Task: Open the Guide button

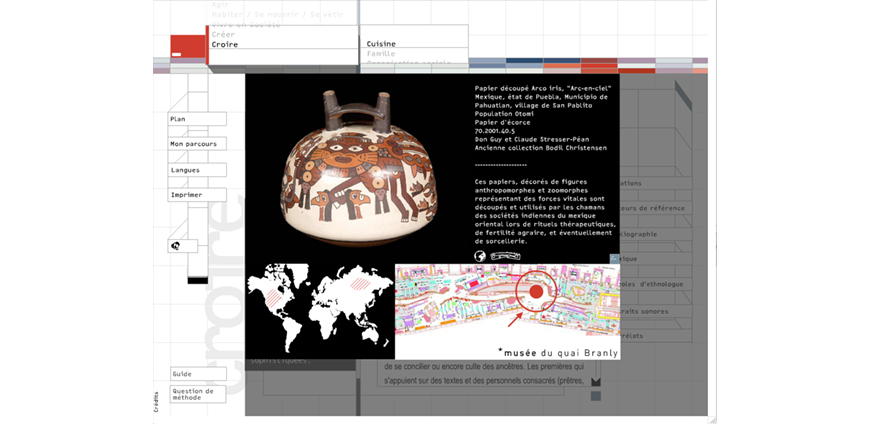Action: click(x=198, y=374)
